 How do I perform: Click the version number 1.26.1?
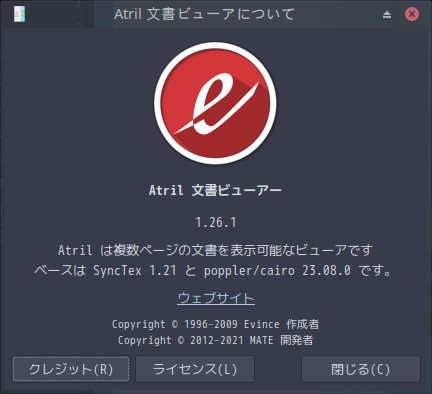(216, 222)
